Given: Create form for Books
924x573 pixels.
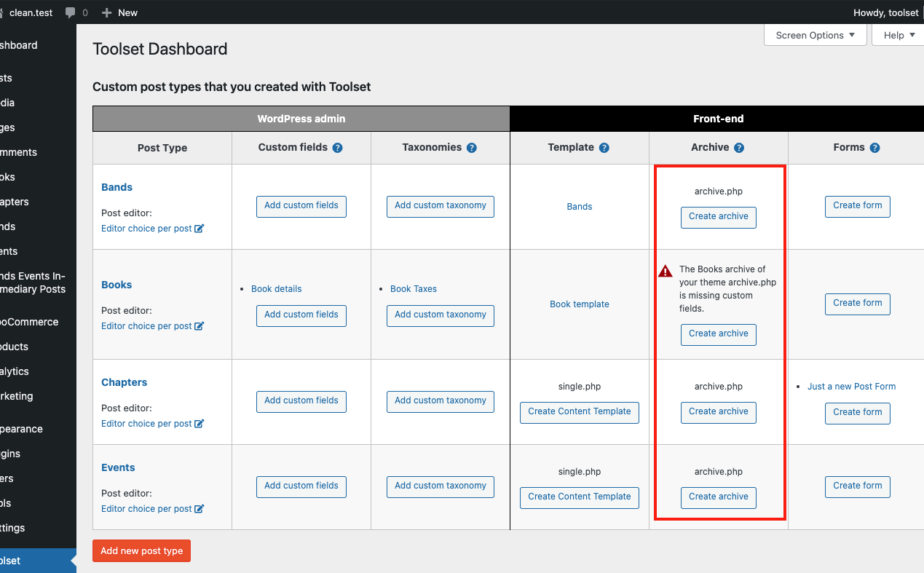Looking at the screenshot, I should 858,304.
